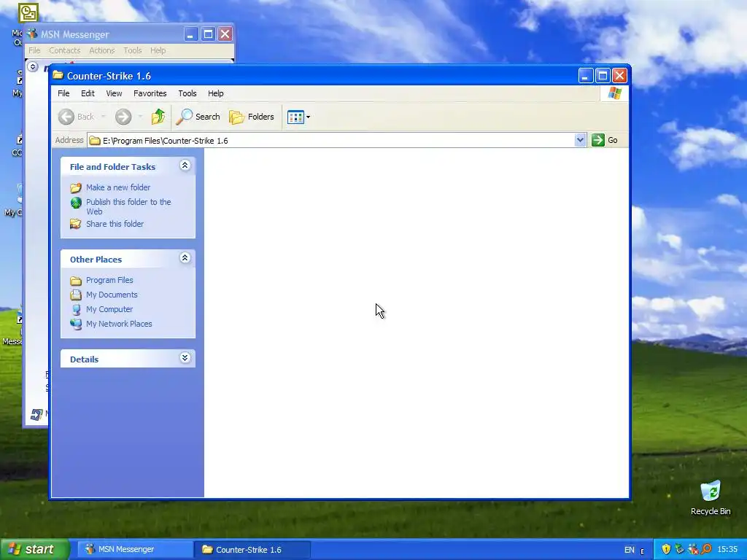Minimize the Counter-Strike 1.6 window
The height and width of the screenshot is (560, 747).
[586, 76]
